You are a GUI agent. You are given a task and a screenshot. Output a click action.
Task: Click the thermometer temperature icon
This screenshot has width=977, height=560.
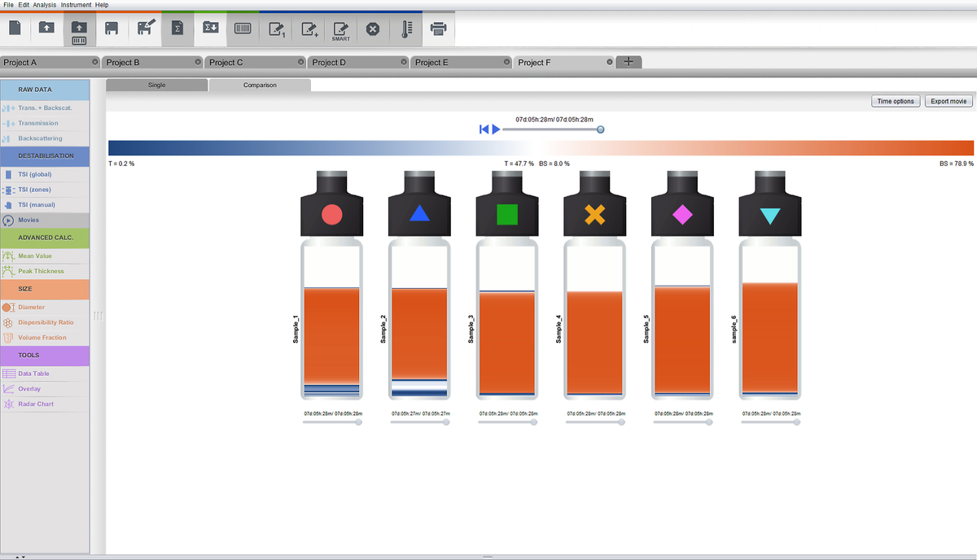pos(406,29)
